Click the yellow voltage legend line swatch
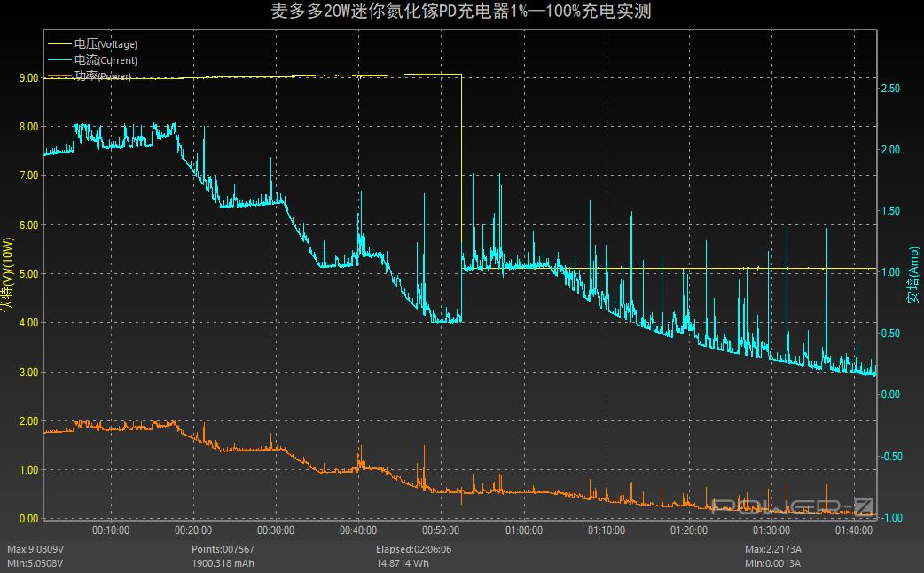The image size is (924, 573). pos(59,43)
